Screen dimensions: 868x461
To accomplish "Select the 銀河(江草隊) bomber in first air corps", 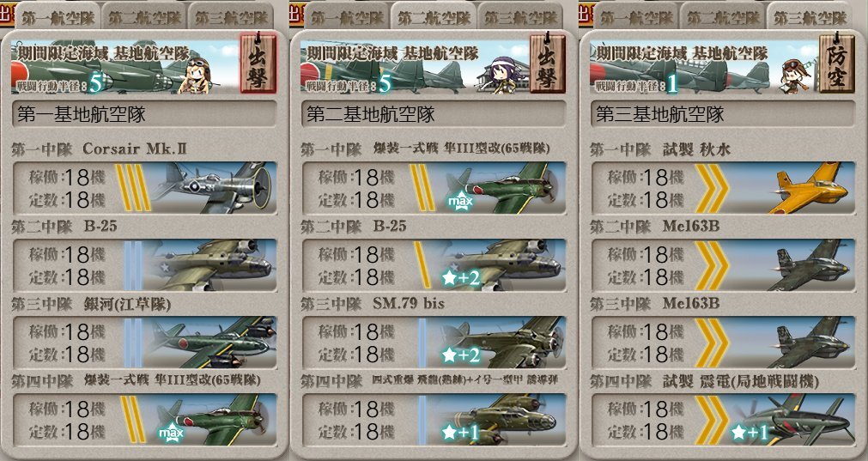I will (144, 342).
